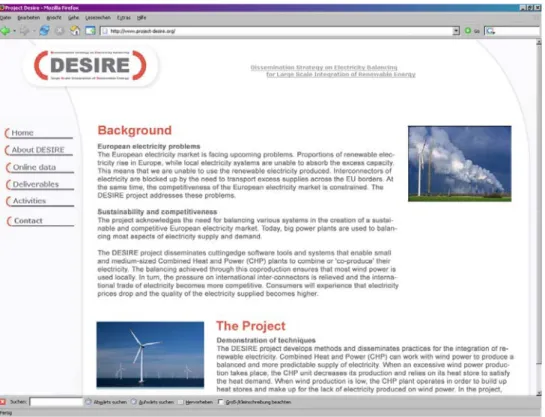Image resolution: width=545 pixels, height=417 pixels.
Task: Open the Lesezeichen menu
Action: pos(98,18)
